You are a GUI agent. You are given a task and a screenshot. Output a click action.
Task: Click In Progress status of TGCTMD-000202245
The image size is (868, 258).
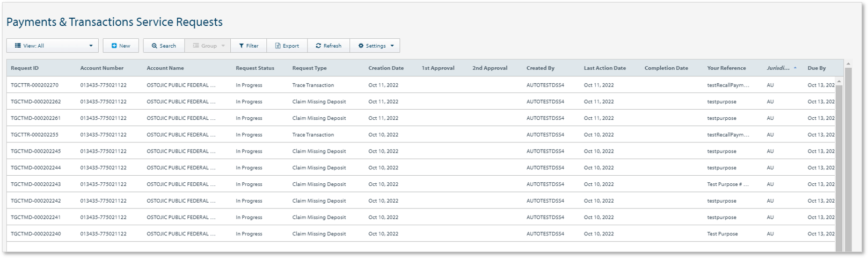click(249, 151)
